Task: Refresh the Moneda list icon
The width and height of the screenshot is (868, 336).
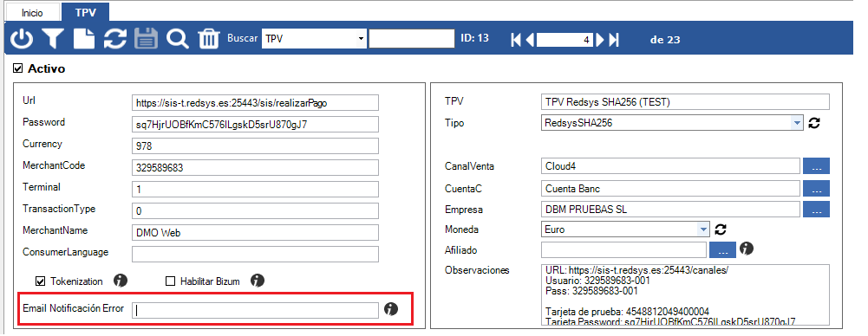Action: [721, 229]
